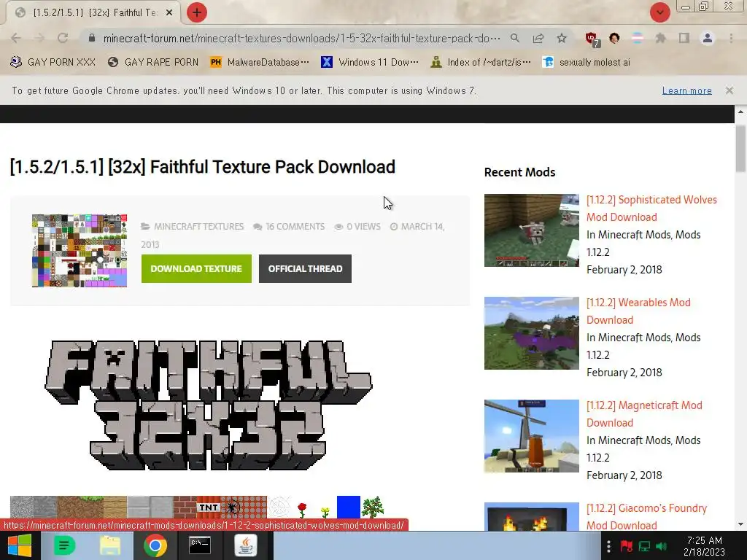Viewport: 747px width, 560px height.
Task: Open the Index of /~dartz/is… bookmark
Action: click(x=480, y=62)
